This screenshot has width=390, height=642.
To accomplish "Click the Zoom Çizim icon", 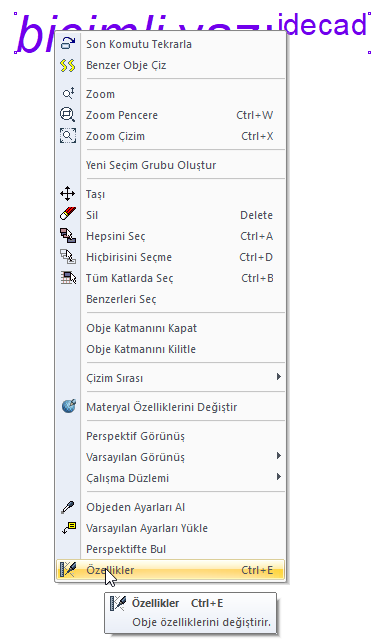I will [68, 136].
